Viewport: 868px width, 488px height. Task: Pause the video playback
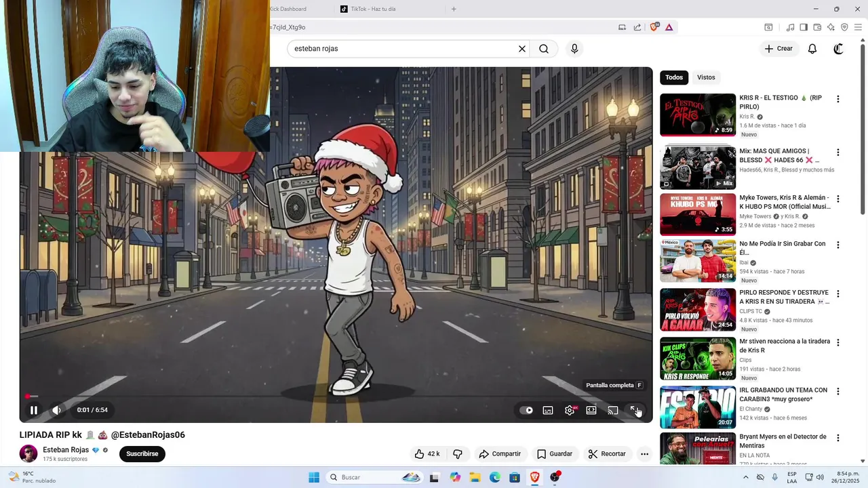point(33,410)
